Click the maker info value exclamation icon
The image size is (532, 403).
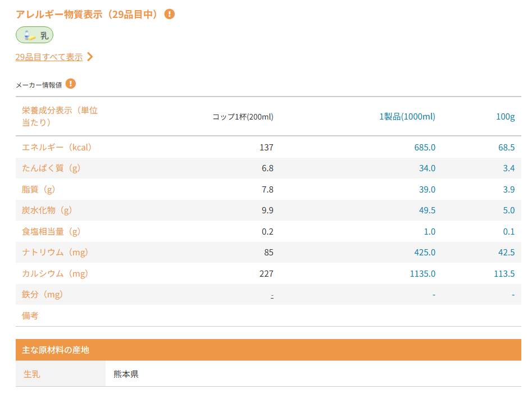71,84
